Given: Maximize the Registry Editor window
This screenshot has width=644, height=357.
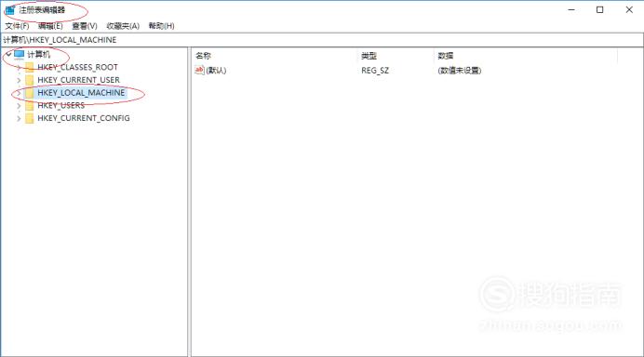Looking at the screenshot, I should [599, 10].
